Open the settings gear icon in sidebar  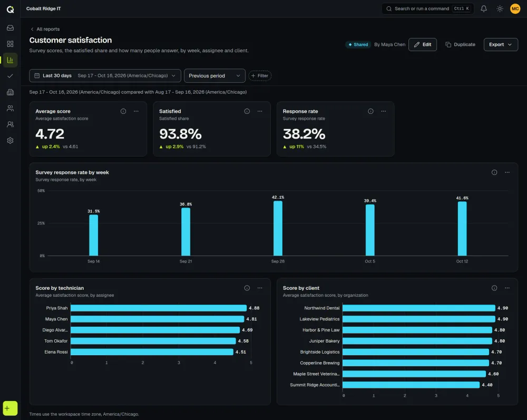(x=10, y=141)
